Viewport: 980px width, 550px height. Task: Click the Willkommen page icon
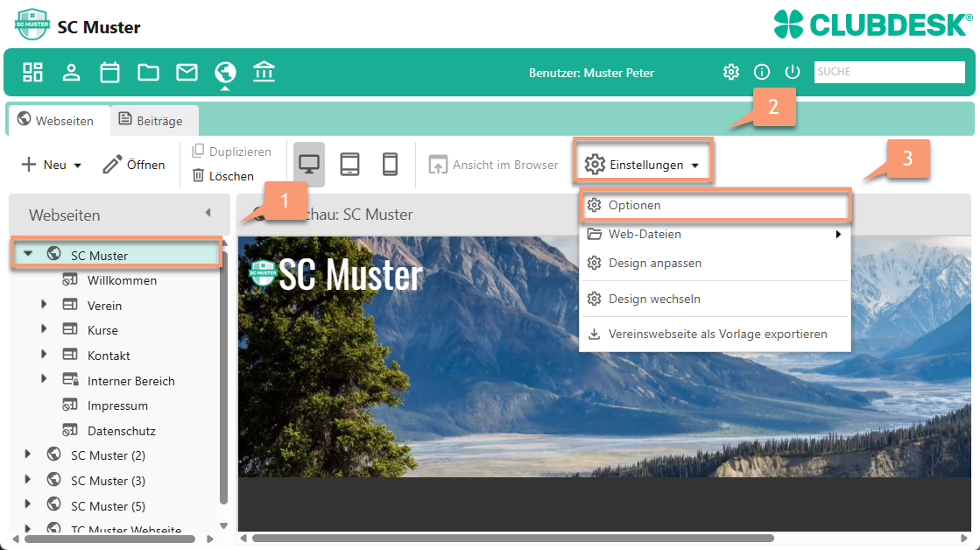click(x=70, y=279)
